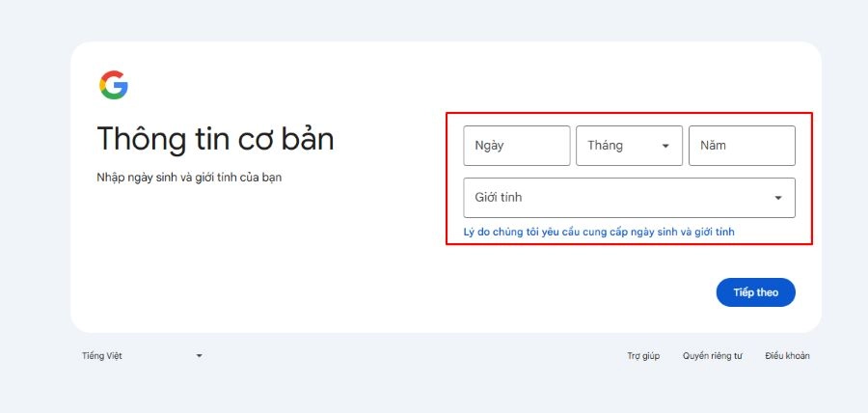
Task: Click the Google logo
Action: point(114,85)
